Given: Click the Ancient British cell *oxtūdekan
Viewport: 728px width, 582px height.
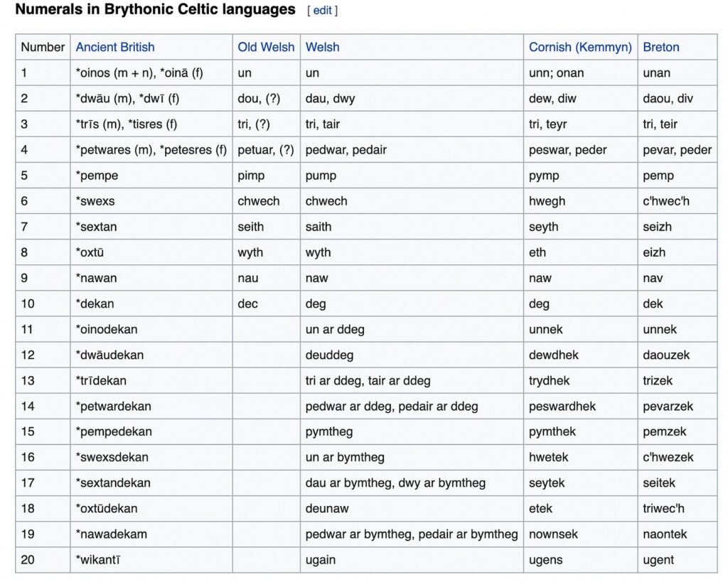Looking at the screenshot, I should pyautogui.click(x=107, y=509).
